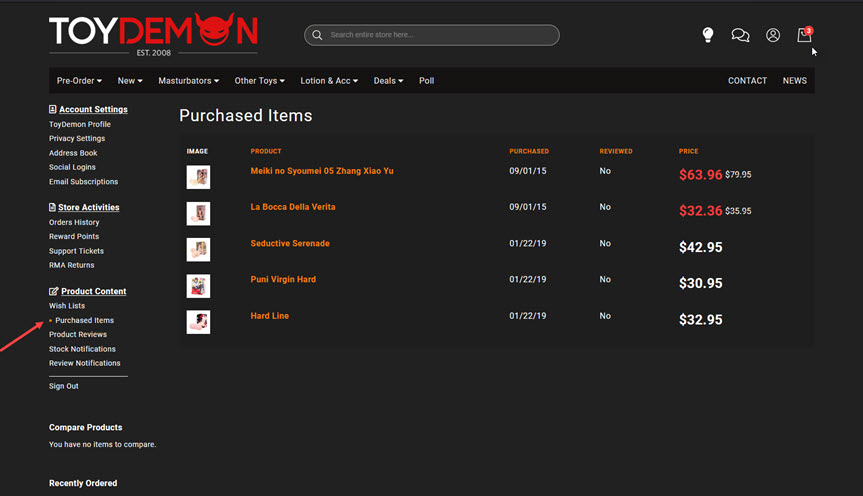Click the REVIEWED column header
This screenshot has width=863, height=496.
pos(616,151)
